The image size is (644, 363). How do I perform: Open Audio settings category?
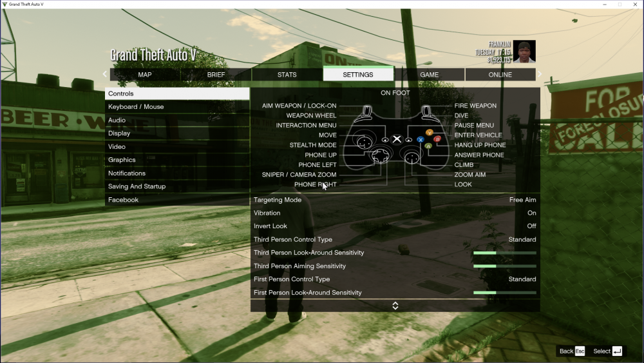177,120
